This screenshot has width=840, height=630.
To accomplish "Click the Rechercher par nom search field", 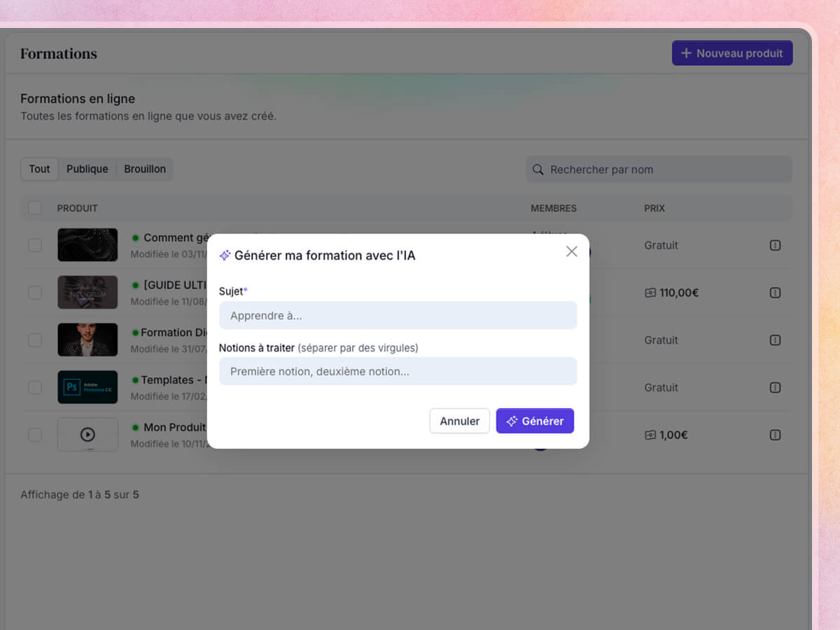I will (x=659, y=169).
